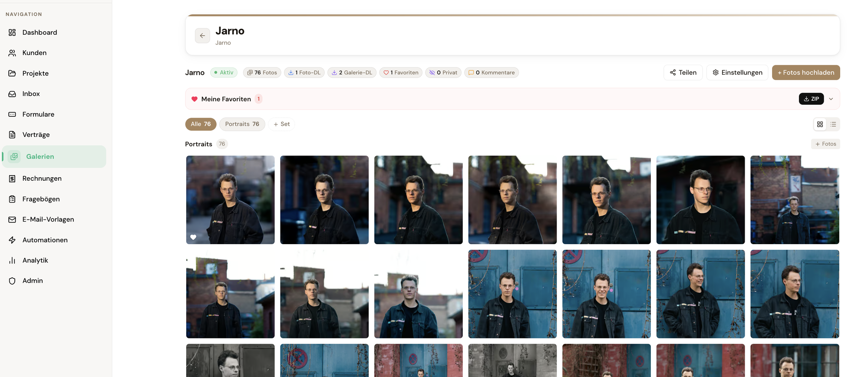The width and height of the screenshot is (868, 377).
Task: Click the Dashboard grid icon in sidebar
Action: pyautogui.click(x=12, y=33)
